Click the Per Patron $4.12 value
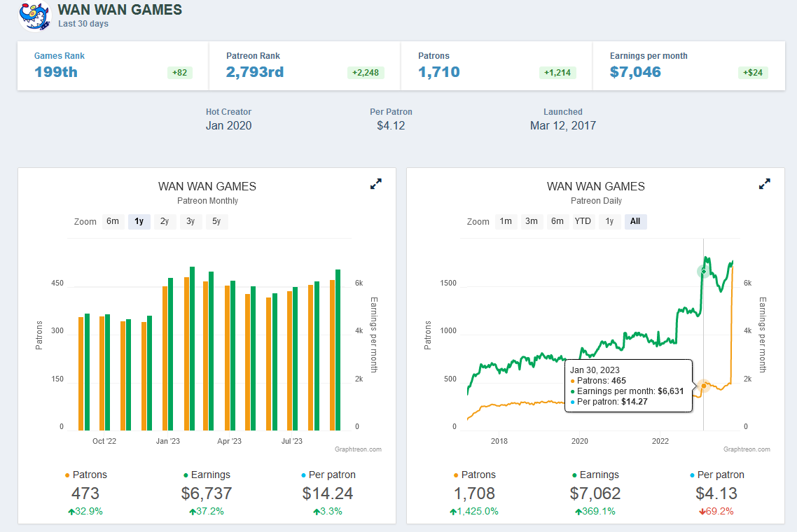Screen dimensions: 797x532 point(391,125)
